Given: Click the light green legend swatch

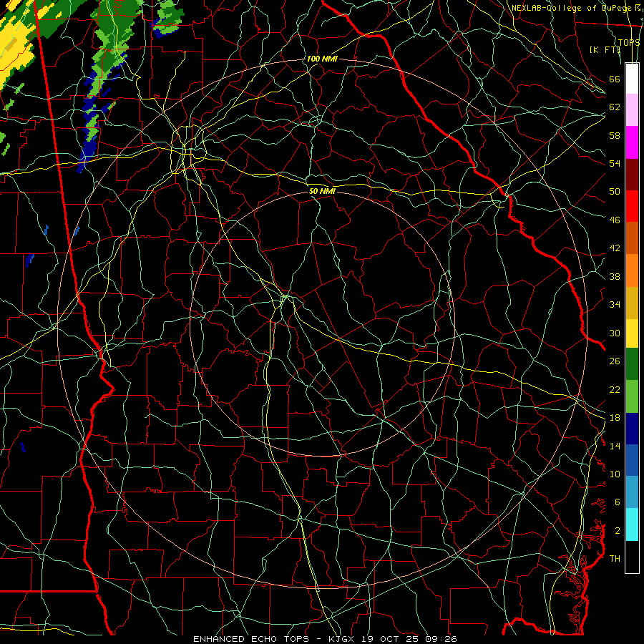Looking at the screenshot, I should click(x=632, y=396).
